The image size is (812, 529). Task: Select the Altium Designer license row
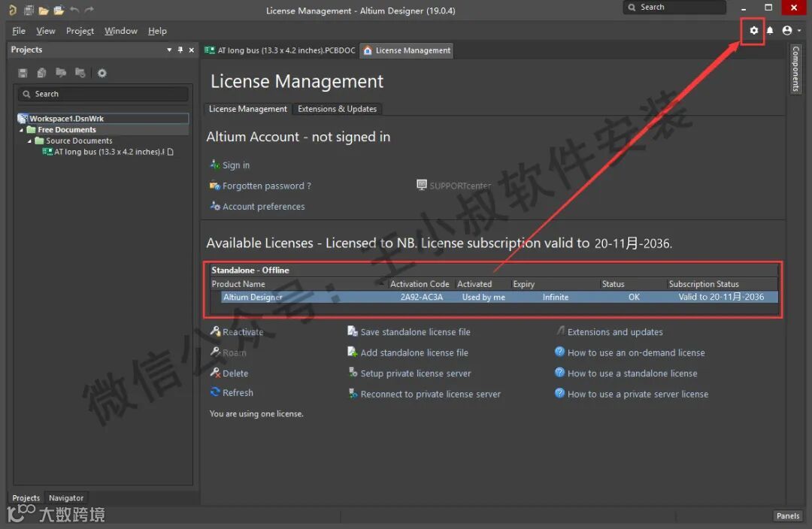(x=499, y=297)
